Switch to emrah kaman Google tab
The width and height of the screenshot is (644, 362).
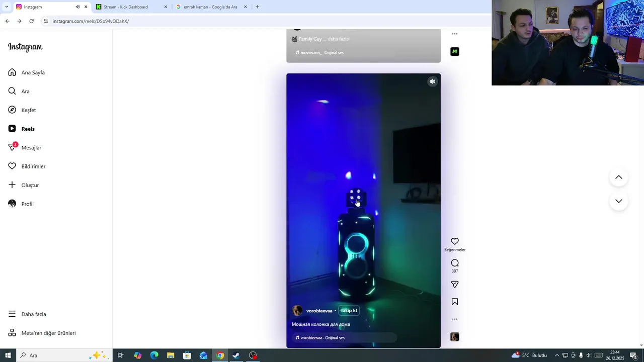click(x=210, y=7)
